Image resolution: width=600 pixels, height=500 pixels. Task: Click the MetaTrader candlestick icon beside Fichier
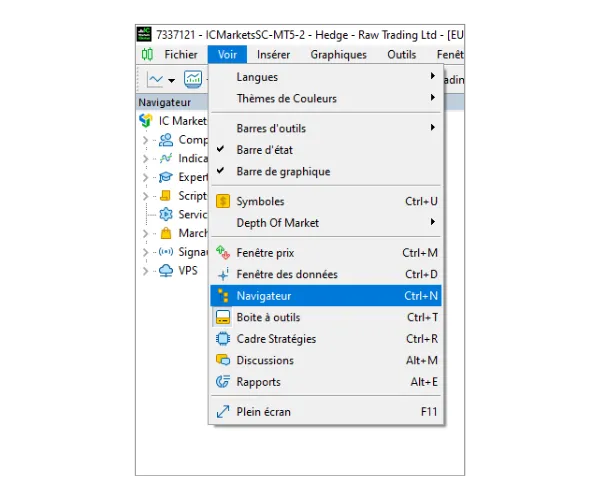click(147, 54)
